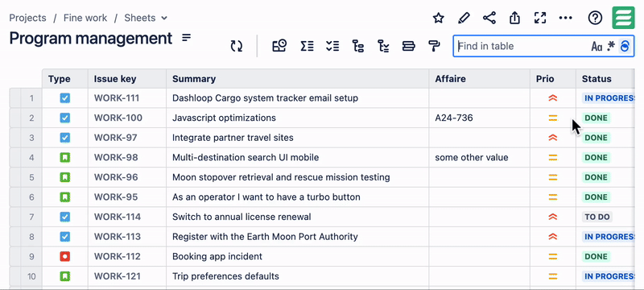
Task: Click priority icon for WORK-121
Action: click(553, 276)
